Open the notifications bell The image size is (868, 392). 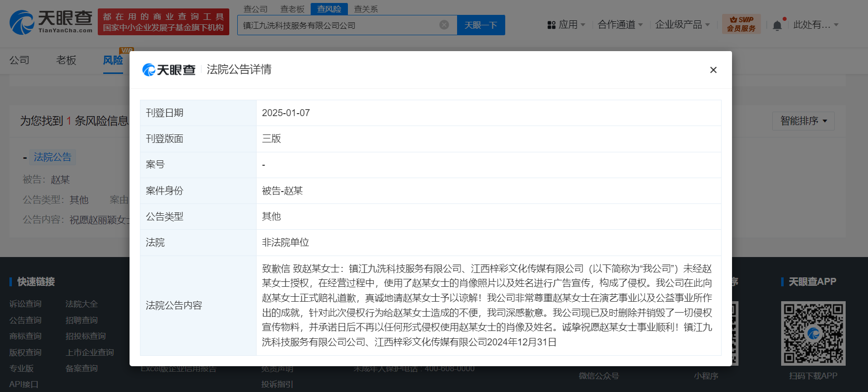point(777,25)
